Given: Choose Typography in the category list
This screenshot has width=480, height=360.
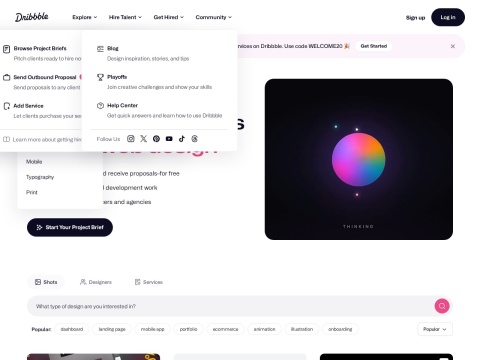Looking at the screenshot, I should 40,177.
